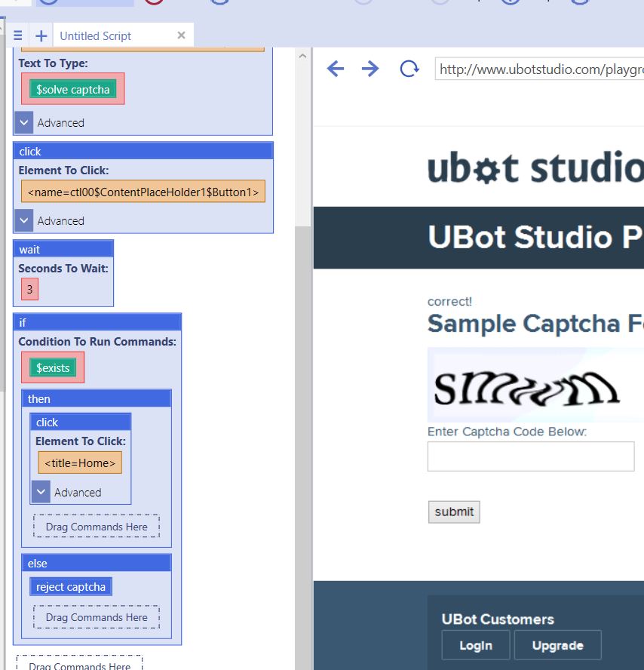The width and height of the screenshot is (644, 670).
Task: Click the Upgrade button in footer
Action: click(x=558, y=645)
